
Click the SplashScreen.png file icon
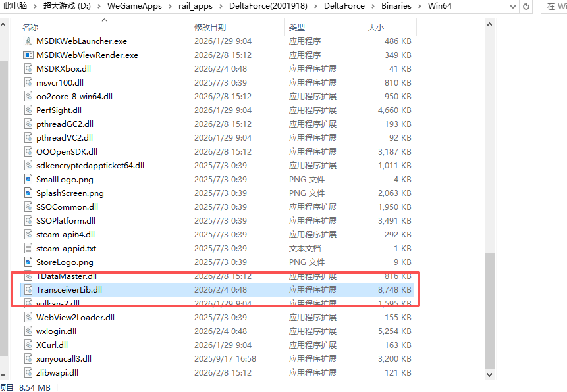[28, 193]
